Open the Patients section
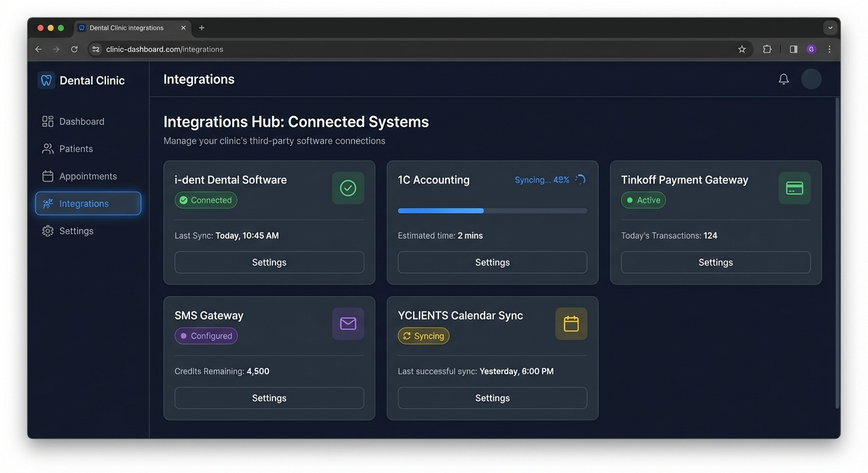 pyautogui.click(x=76, y=149)
